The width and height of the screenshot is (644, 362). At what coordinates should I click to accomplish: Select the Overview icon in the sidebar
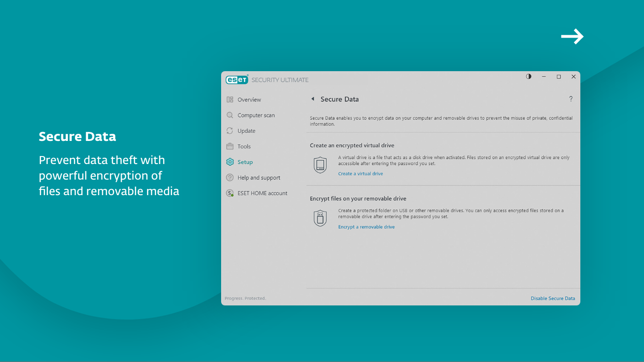pyautogui.click(x=230, y=99)
